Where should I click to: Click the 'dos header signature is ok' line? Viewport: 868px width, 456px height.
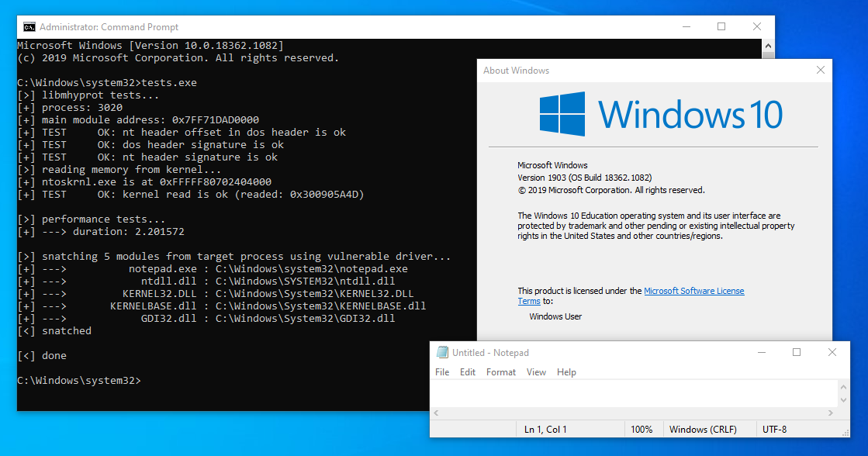pyautogui.click(x=150, y=144)
